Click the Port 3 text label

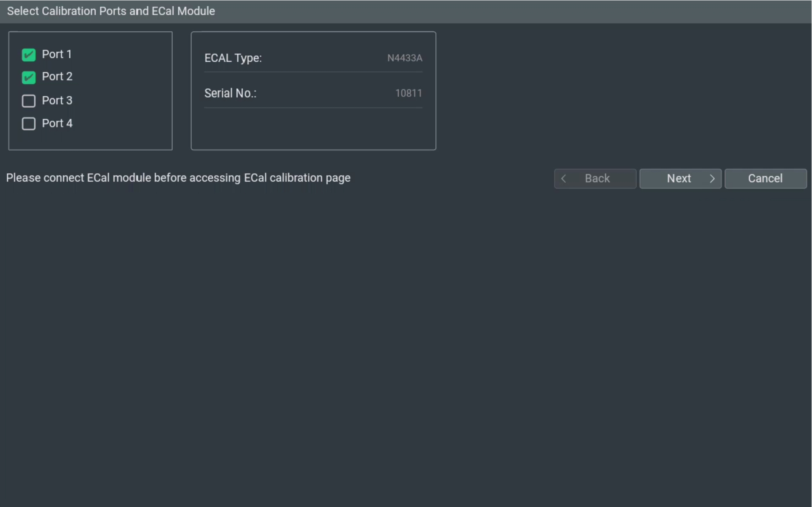click(57, 101)
